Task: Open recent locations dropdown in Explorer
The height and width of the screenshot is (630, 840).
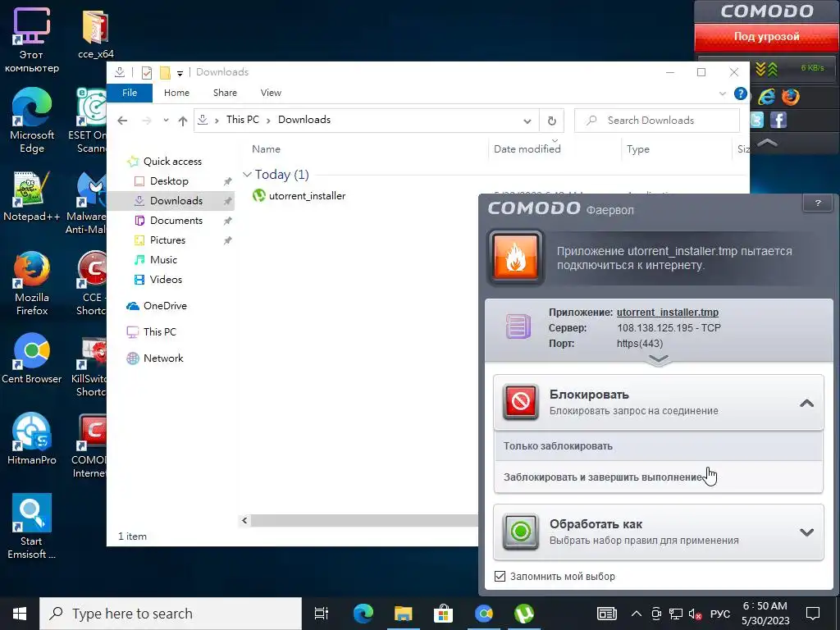Action: pyautogui.click(x=166, y=121)
